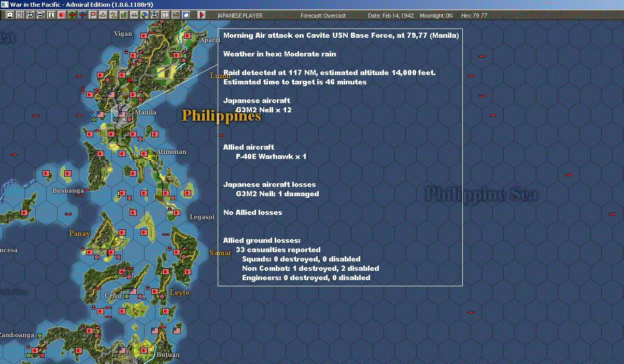Click the 'Forecast: Overcast' status text
The width and height of the screenshot is (624, 364).
coord(323,16)
